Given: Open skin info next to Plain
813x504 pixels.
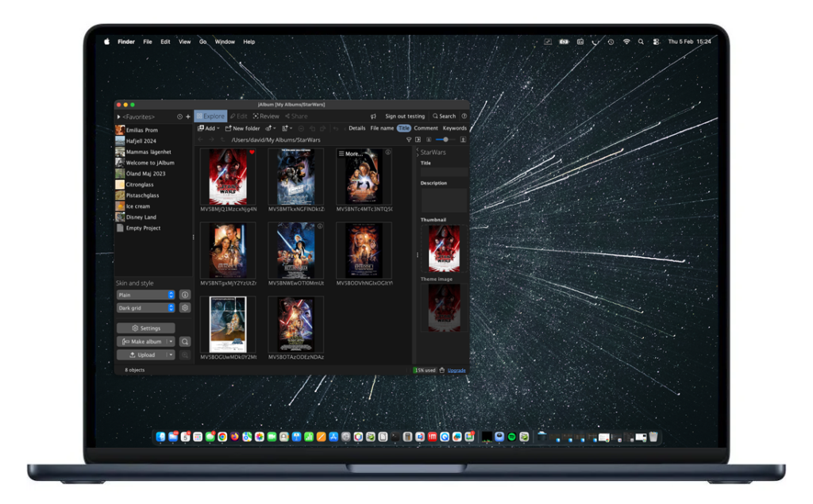Looking at the screenshot, I should 185,295.
